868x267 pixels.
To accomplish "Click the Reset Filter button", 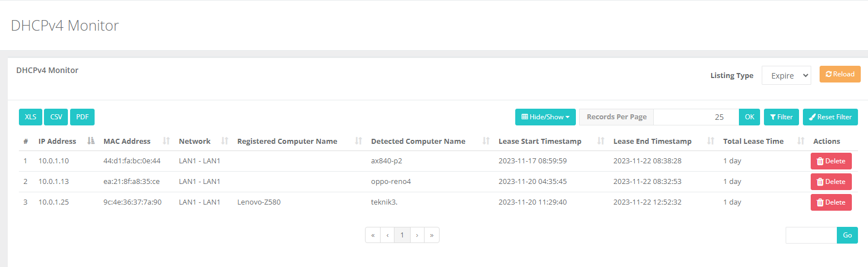I will click(x=830, y=117).
